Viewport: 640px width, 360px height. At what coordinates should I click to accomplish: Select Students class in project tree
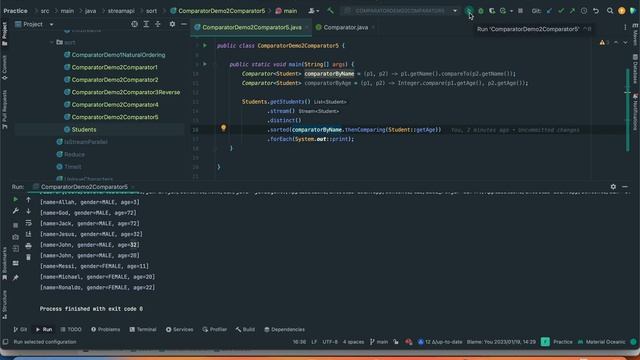click(84, 129)
